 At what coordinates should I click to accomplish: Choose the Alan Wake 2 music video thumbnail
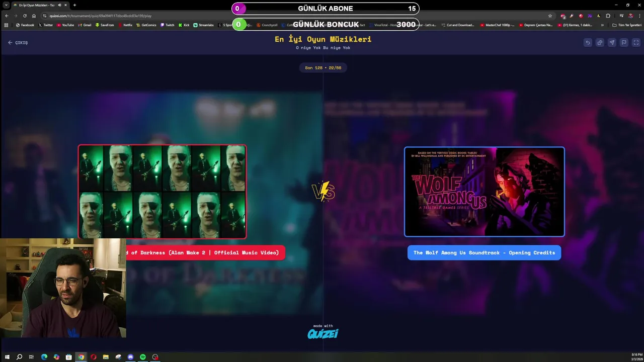click(x=162, y=192)
